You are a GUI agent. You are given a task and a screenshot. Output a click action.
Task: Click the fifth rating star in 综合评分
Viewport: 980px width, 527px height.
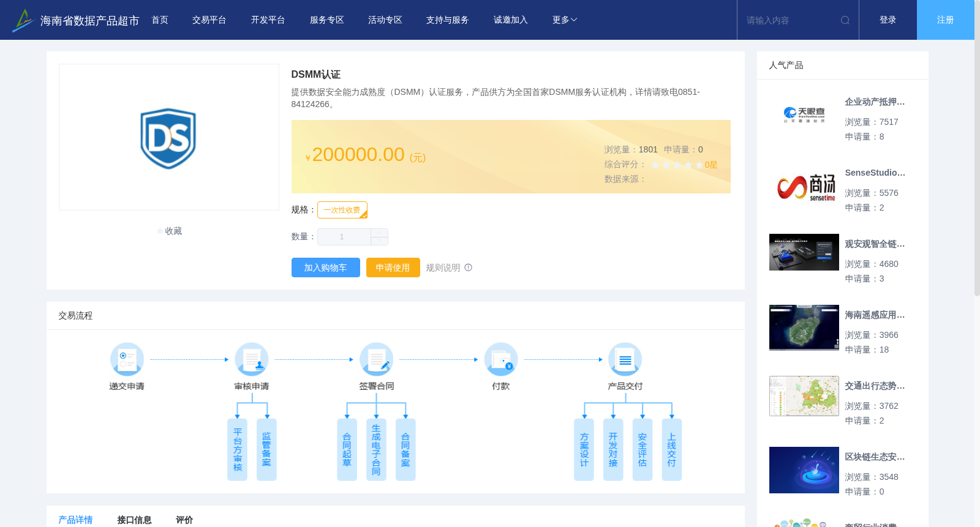(x=699, y=165)
